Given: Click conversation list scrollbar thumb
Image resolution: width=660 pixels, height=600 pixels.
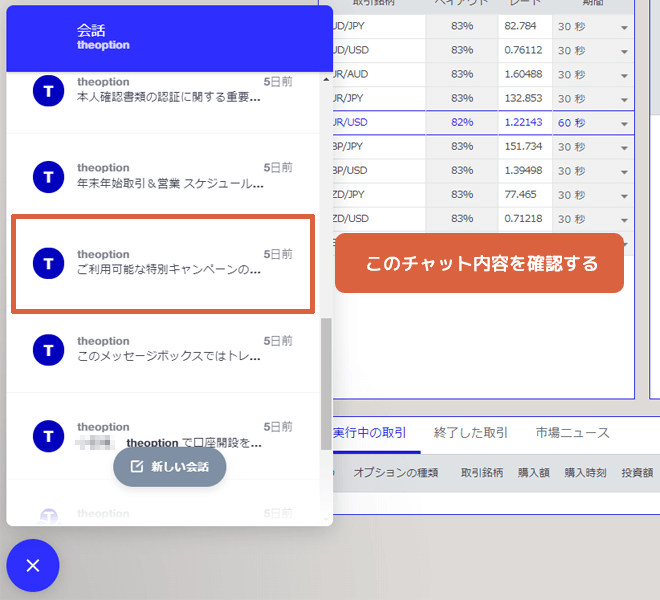Looking at the screenshot, I should click(326, 384).
